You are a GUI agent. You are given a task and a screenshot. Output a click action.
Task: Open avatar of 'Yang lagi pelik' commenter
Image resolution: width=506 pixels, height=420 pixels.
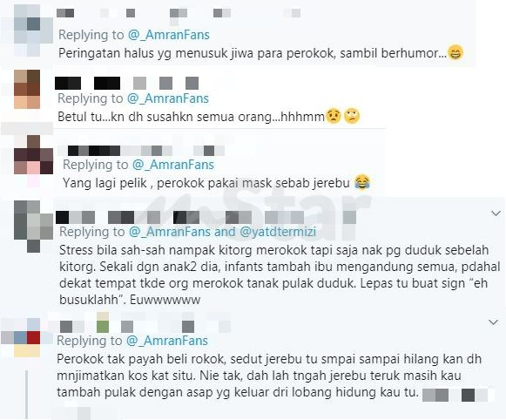(33, 155)
